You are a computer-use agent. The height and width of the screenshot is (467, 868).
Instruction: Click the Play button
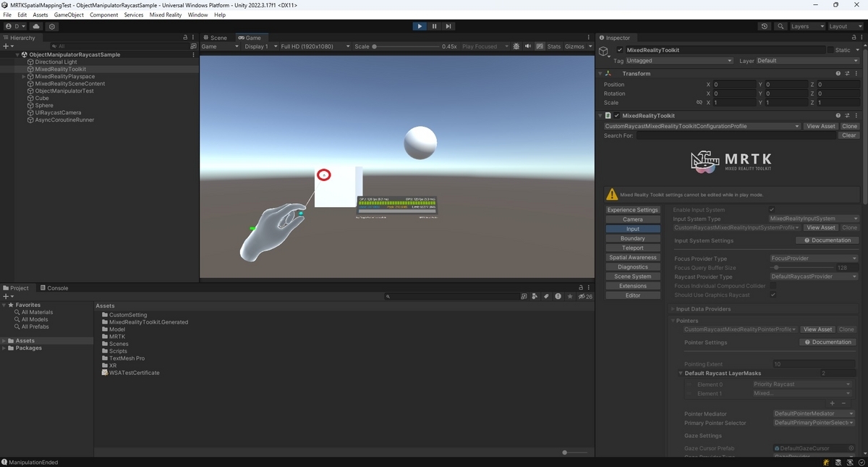(420, 26)
